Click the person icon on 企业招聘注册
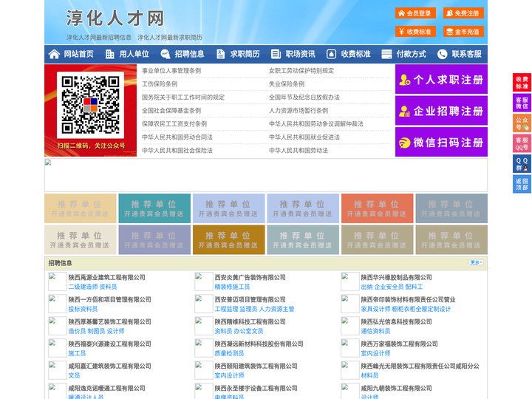 click(404, 111)
